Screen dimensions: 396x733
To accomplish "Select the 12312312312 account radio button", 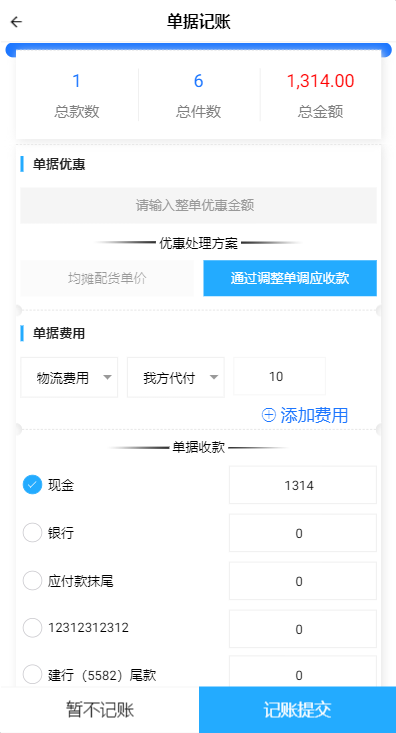I will click(x=33, y=628).
